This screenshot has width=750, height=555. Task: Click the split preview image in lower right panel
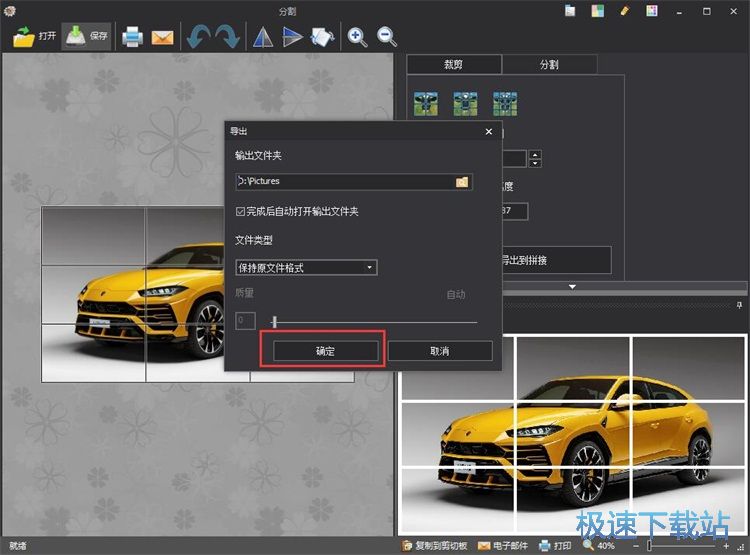pyautogui.click(x=573, y=434)
